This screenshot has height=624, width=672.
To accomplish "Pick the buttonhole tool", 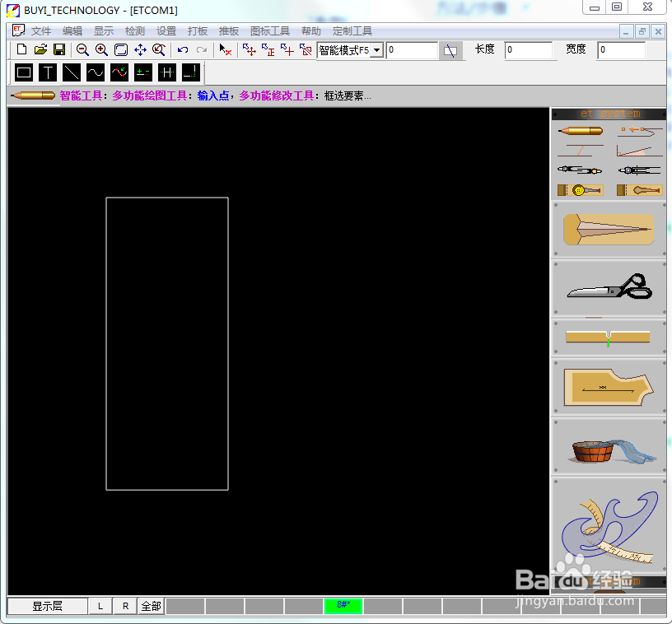I will pyautogui.click(x=640, y=189).
